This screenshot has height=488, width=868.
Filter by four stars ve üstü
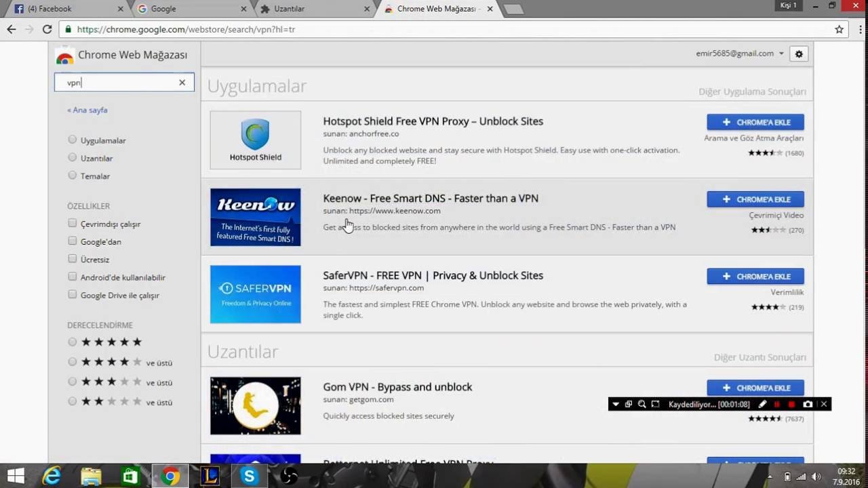tap(73, 362)
